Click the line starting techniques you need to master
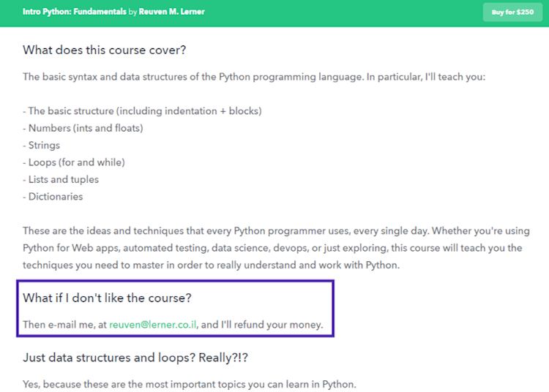Screen dimensions: 549x392 [211, 265]
